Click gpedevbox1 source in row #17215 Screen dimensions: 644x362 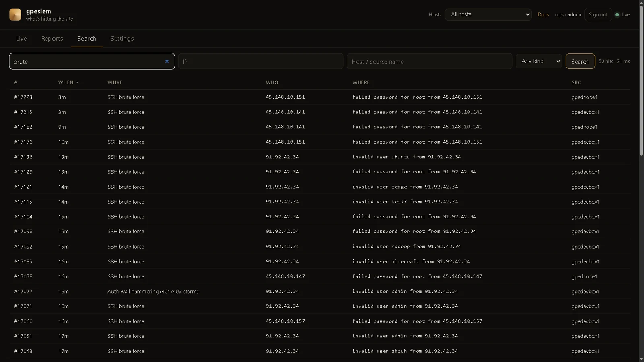click(x=585, y=112)
